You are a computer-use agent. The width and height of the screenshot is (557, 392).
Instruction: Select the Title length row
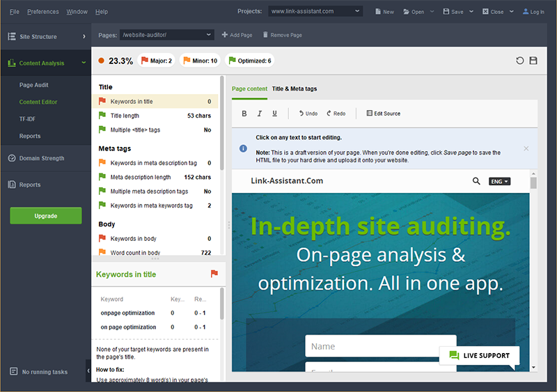click(155, 116)
